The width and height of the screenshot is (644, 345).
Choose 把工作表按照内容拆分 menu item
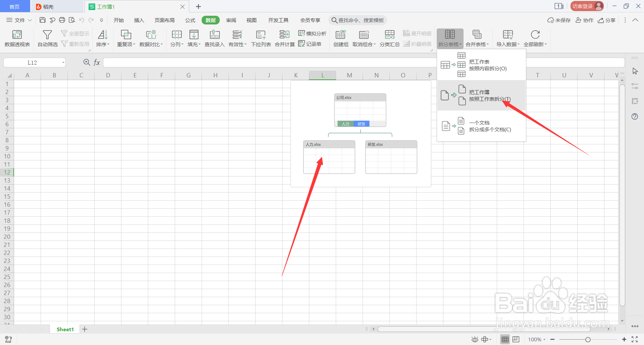[x=481, y=65]
